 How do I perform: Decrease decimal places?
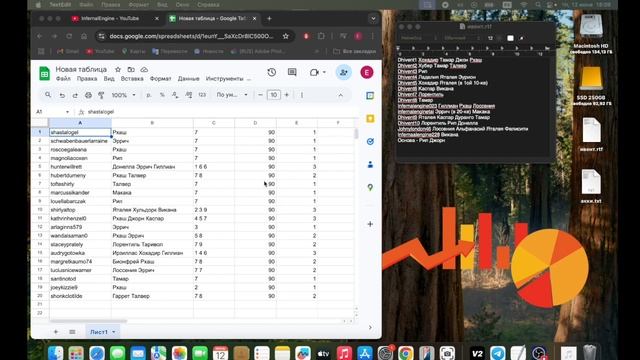tap(175, 95)
